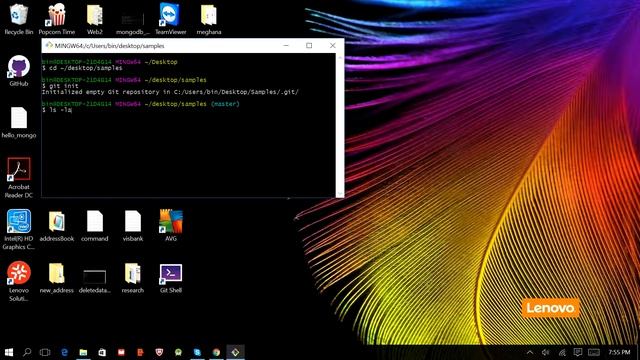Select the deletedata desktop item

point(95,281)
